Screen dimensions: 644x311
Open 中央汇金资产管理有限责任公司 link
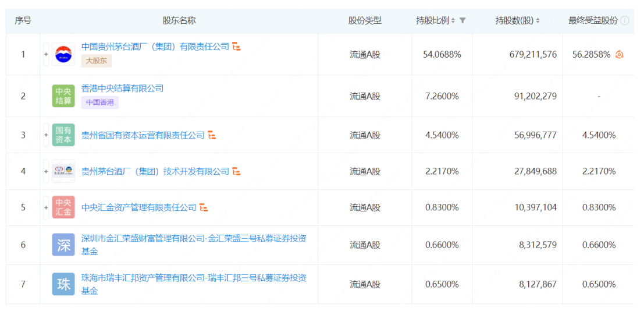click(139, 207)
